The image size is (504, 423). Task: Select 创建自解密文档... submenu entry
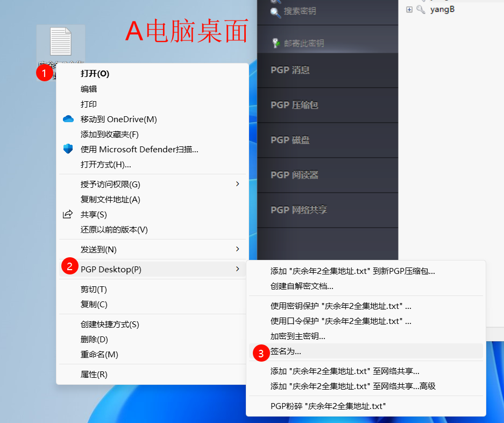[x=366, y=286]
